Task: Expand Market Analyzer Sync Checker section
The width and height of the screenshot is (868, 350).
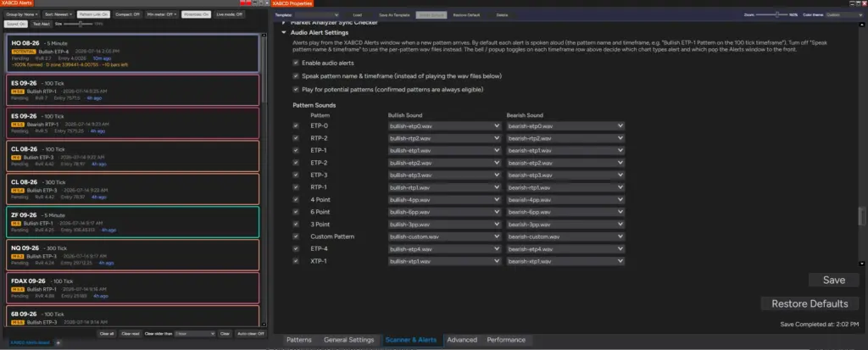Action: click(x=283, y=23)
